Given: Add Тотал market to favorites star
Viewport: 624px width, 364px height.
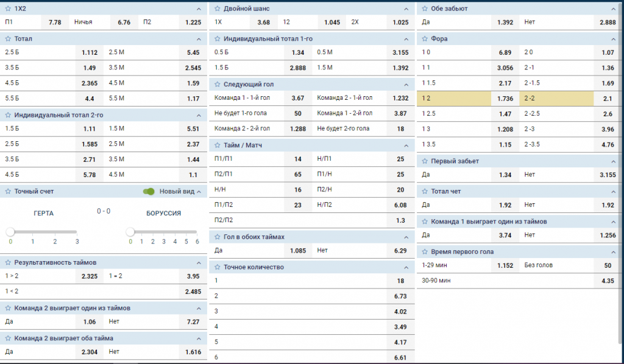Looking at the screenshot, I should (x=8, y=39).
